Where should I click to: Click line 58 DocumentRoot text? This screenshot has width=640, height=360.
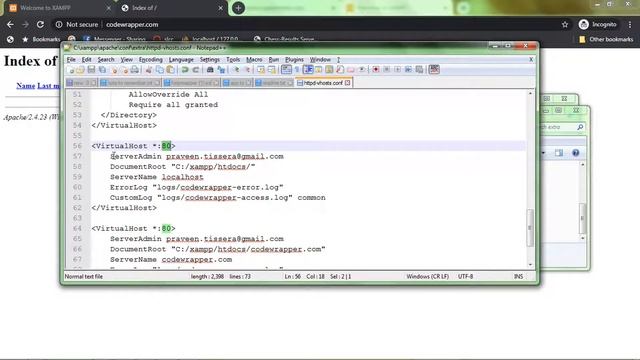(182, 167)
